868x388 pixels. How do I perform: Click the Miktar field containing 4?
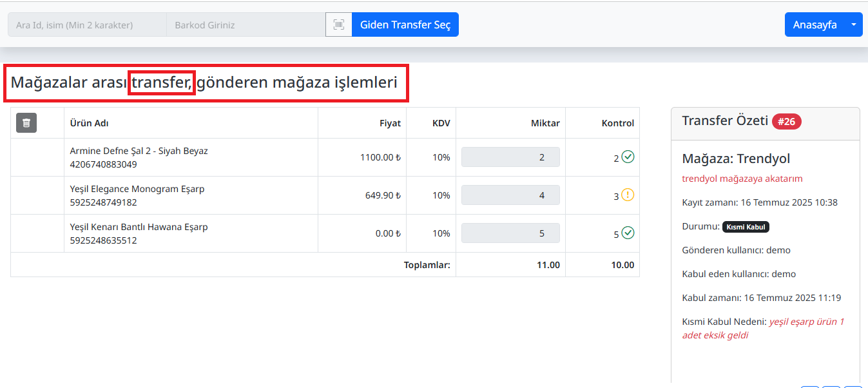pyautogui.click(x=510, y=195)
